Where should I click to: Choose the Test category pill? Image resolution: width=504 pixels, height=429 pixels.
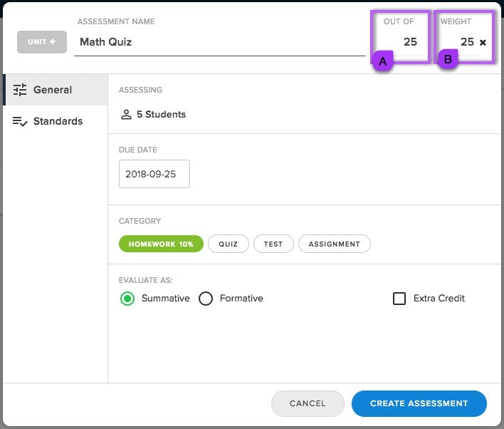pos(273,244)
